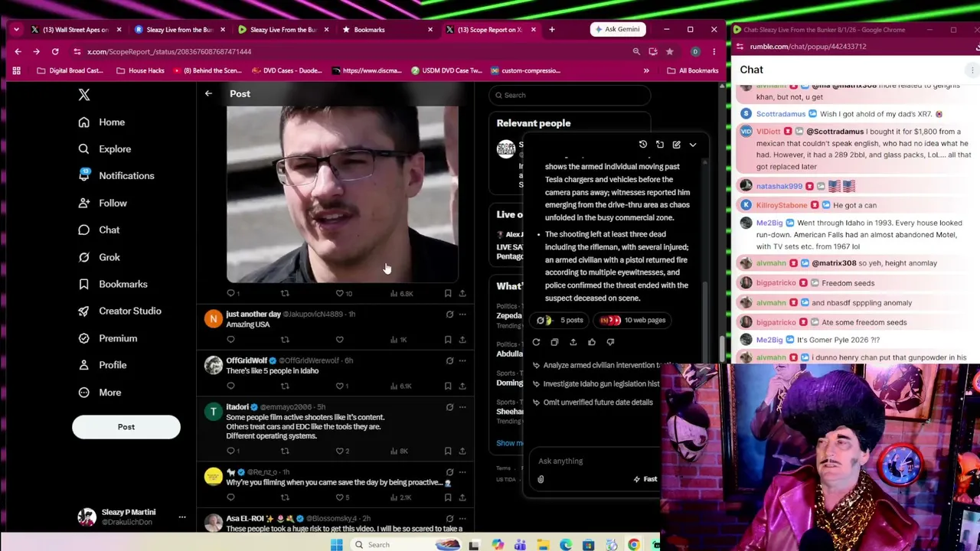980x551 pixels.
Task: View analytics showing 6.8K views
Action: pos(401,293)
